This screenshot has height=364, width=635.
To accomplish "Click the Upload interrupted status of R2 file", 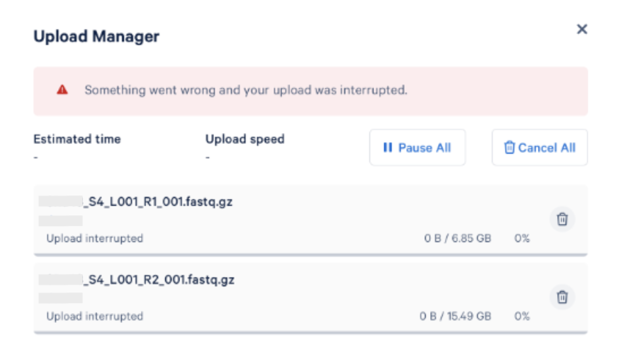I will 95,316.
